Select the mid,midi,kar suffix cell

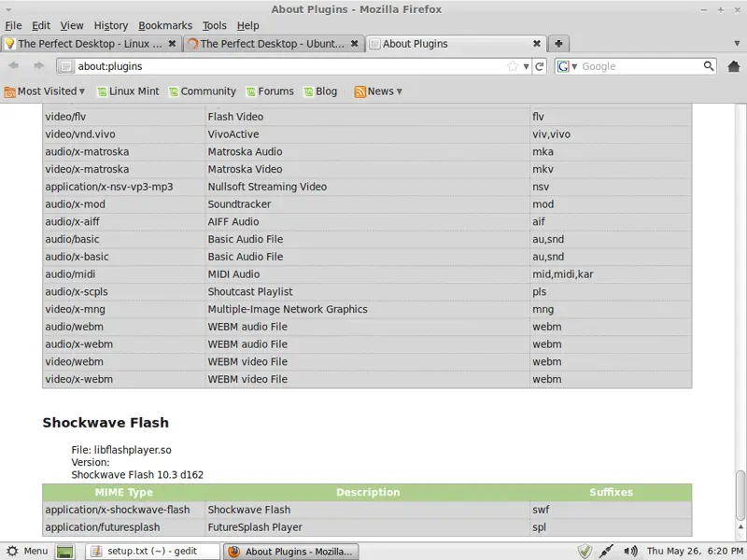click(611, 274)
